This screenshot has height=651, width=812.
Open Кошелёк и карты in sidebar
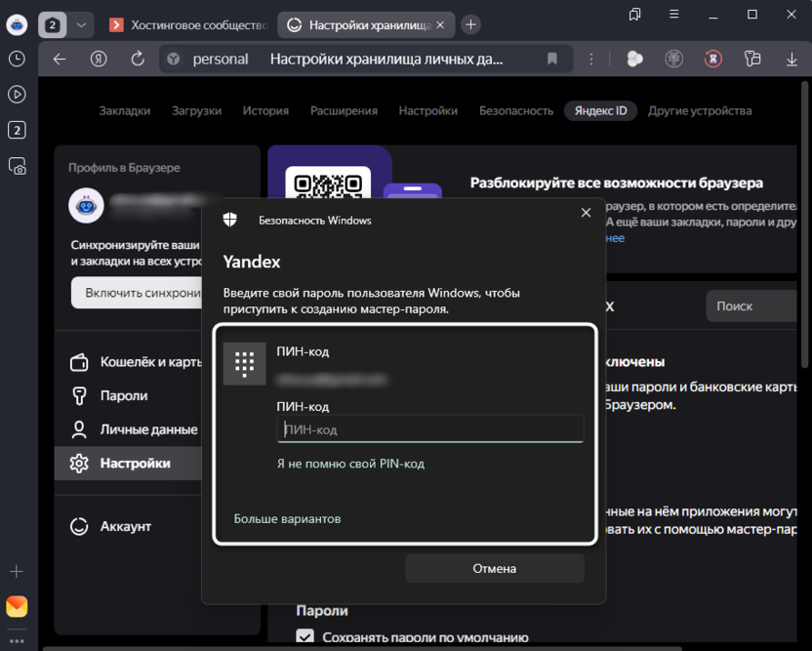pos(130,362)
